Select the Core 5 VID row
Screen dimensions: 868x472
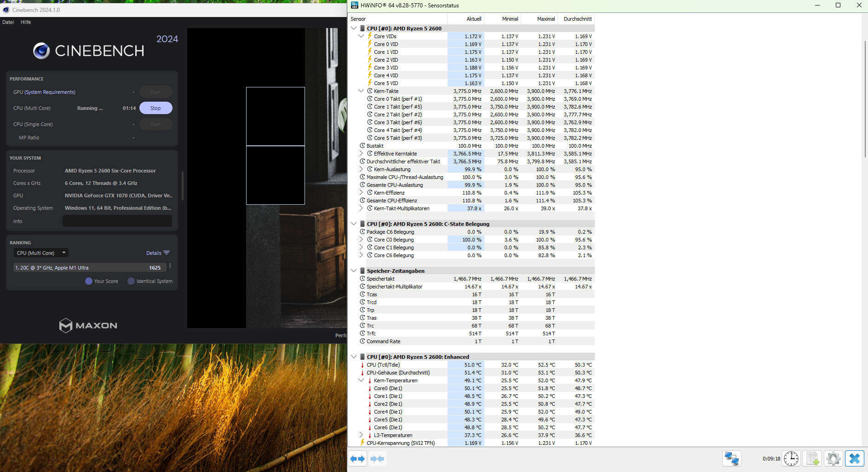coord(471,83)
